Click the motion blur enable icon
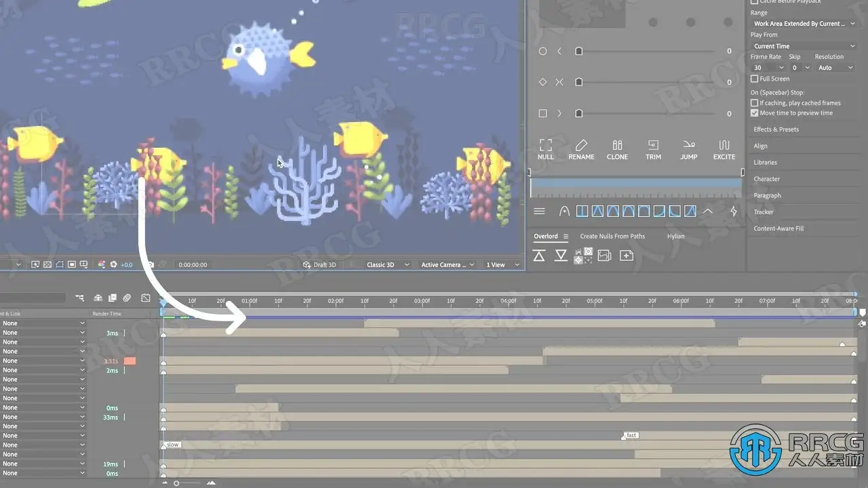868x488 pixels. click(127, 298)
